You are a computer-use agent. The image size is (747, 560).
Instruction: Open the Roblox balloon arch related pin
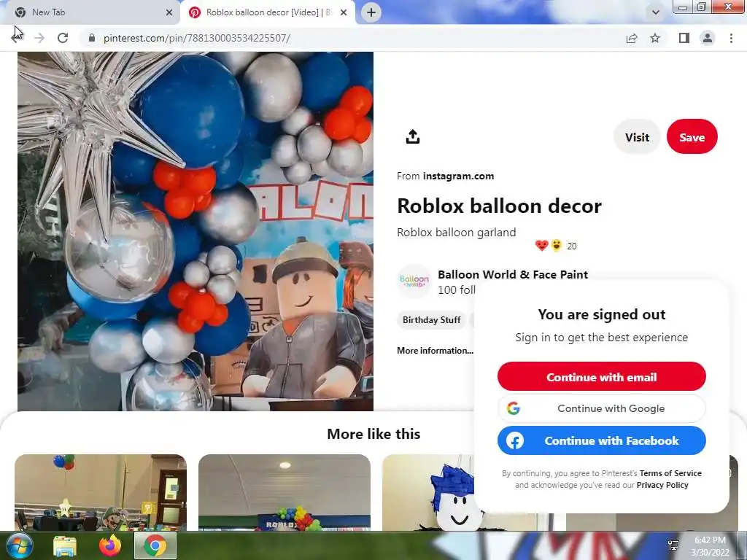[x=285, y=493]
